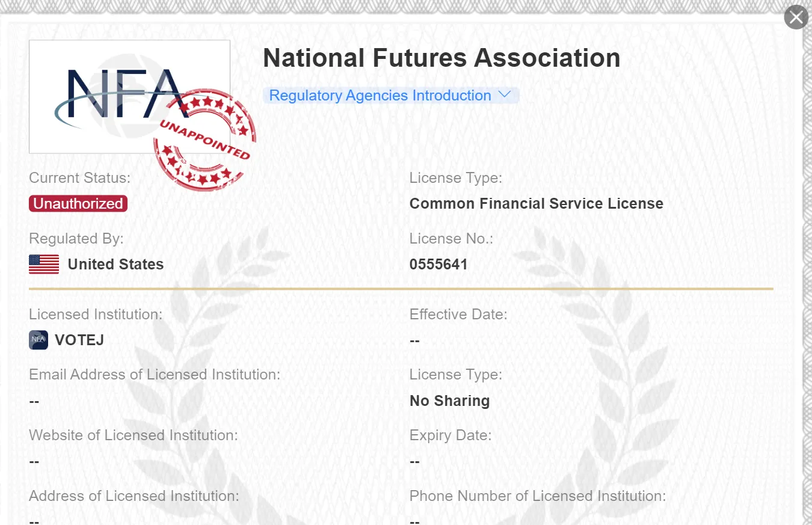
Task: Click the Website of Licensed Institution label
Action: (x=134, y=435)
